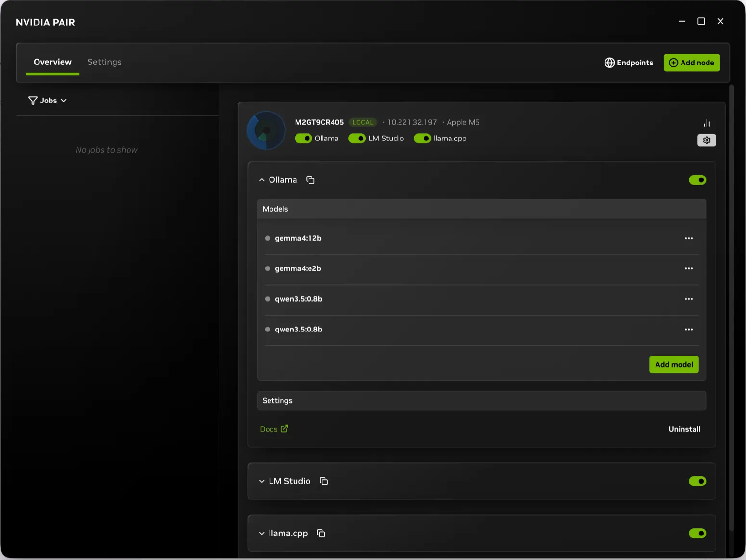Viewport: 746px width, 560px height.
Task: Maximize the NVIDIA PAIR window
Action: [x=701, y=21]
